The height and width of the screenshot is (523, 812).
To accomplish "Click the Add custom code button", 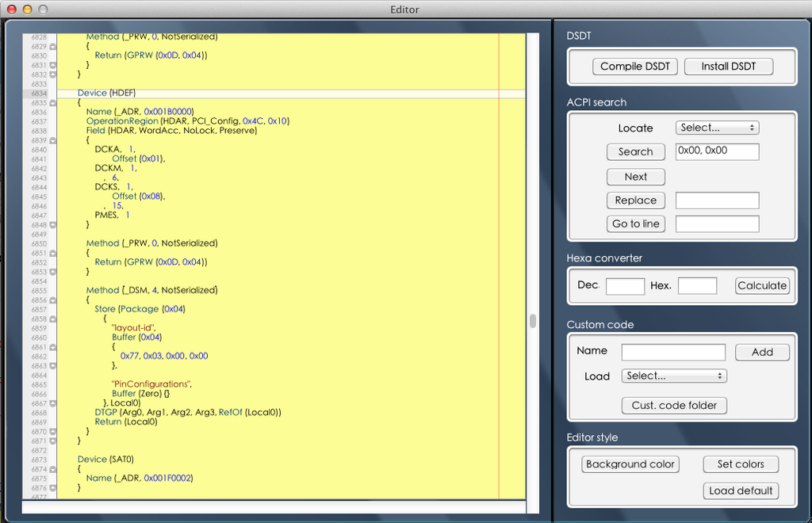I will [762, 353].
